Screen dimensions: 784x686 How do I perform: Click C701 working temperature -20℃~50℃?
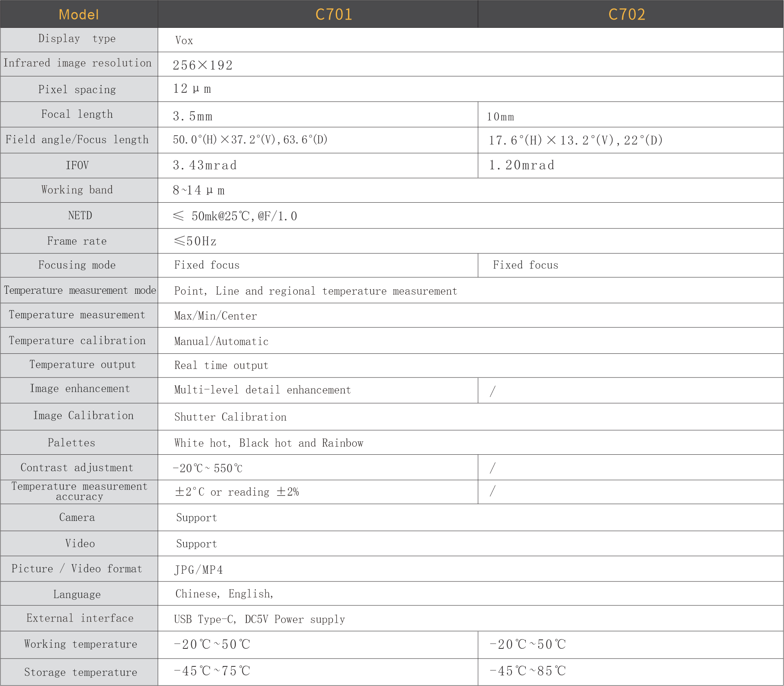pos(212,644)
